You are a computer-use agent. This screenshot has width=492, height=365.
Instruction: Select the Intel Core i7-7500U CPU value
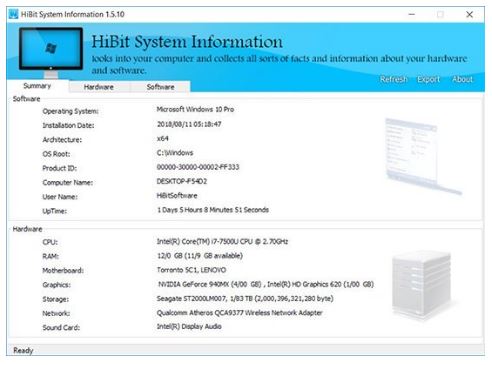[x=222, y=241]
